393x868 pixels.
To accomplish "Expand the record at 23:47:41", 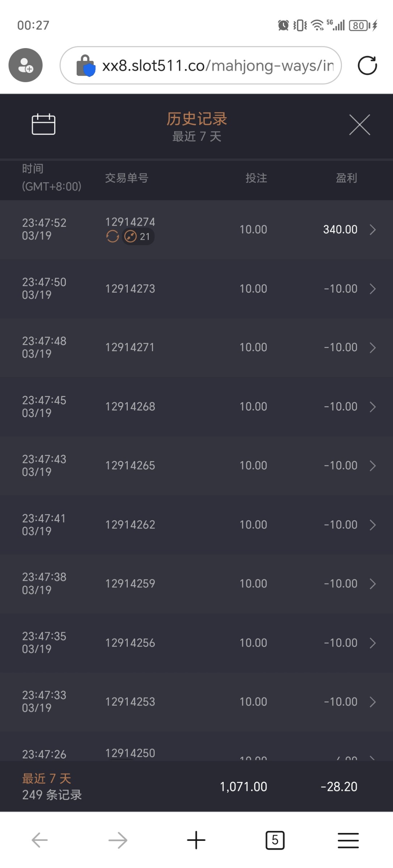I will pos(372,525).
